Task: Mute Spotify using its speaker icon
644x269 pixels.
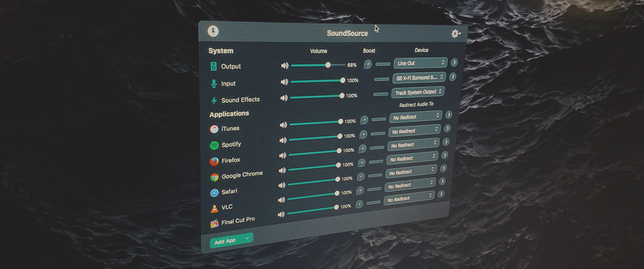Action: pos(283,140)
